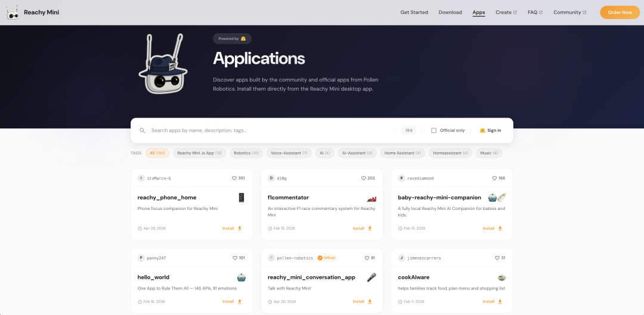The width and height of the screenshot is (644, 315).
Task: Click jimenezcarrero author avatar
Action: (402, 258)
